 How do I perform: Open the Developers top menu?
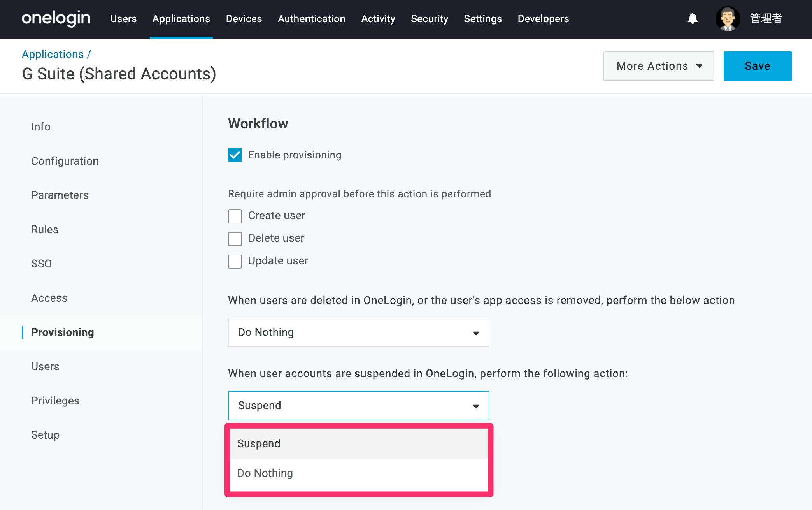click(543, 19)
